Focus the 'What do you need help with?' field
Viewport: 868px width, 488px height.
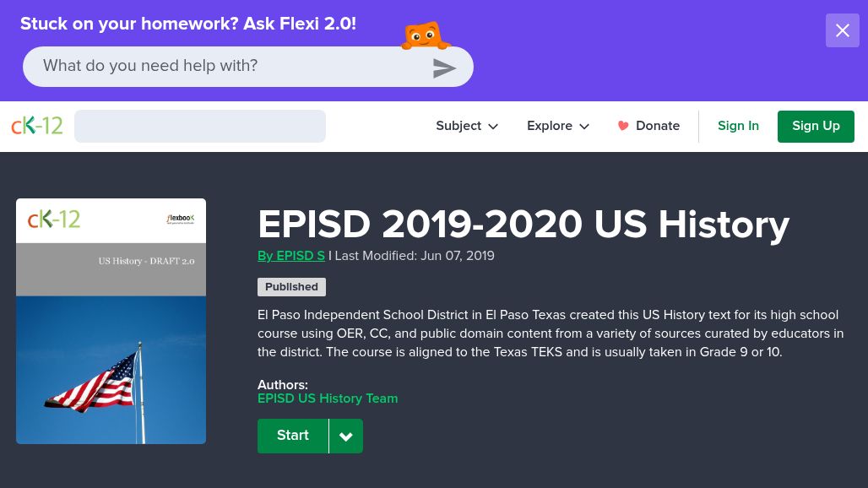pyautogui.click(x=228, y=66)
